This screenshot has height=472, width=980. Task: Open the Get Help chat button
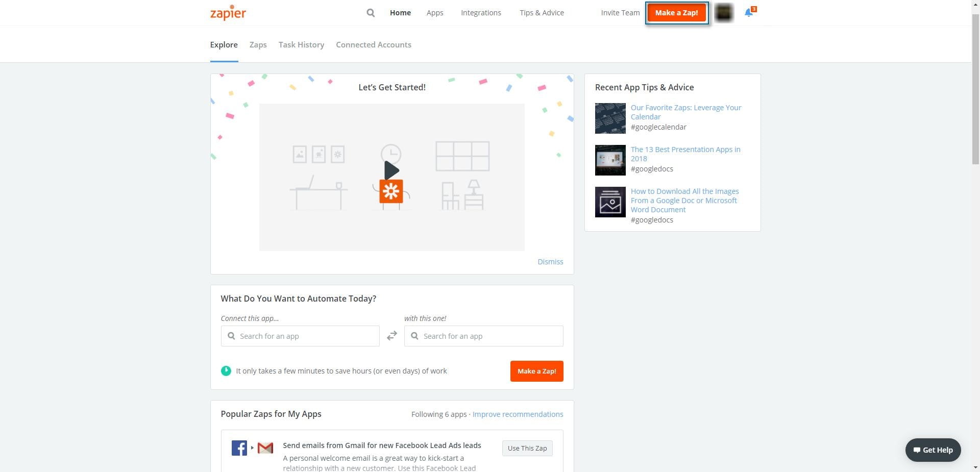(933, 450)
